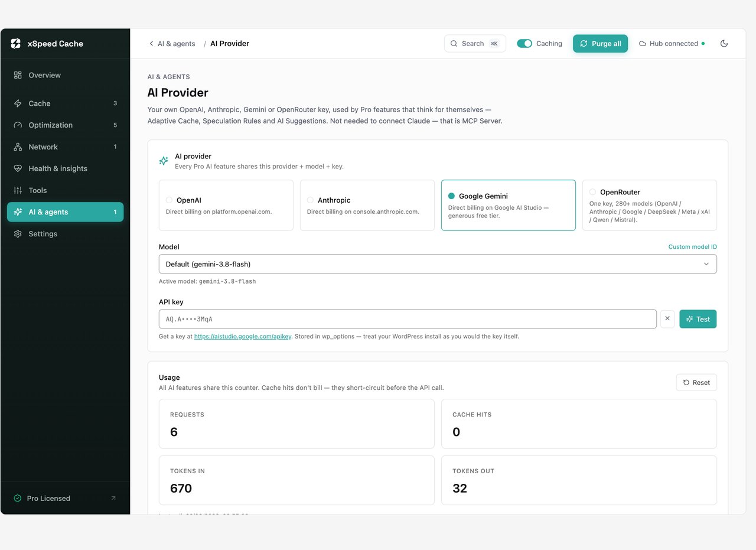Clear the API key with the X button

coord(667,319)
